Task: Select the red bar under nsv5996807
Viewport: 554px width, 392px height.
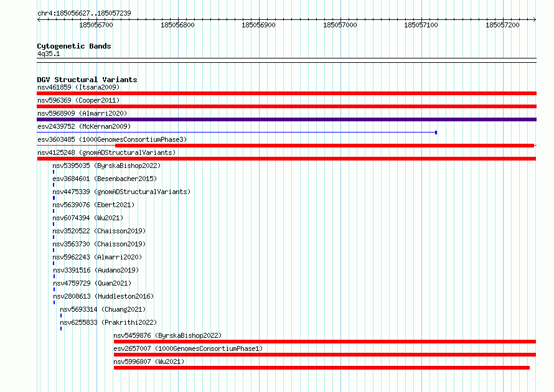Action: [x=322, y=368]
